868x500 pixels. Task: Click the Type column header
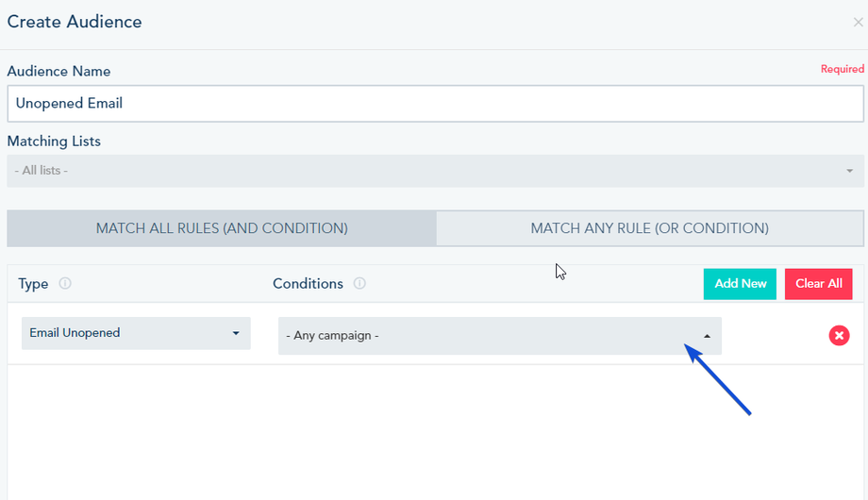(x=33, y=284)
